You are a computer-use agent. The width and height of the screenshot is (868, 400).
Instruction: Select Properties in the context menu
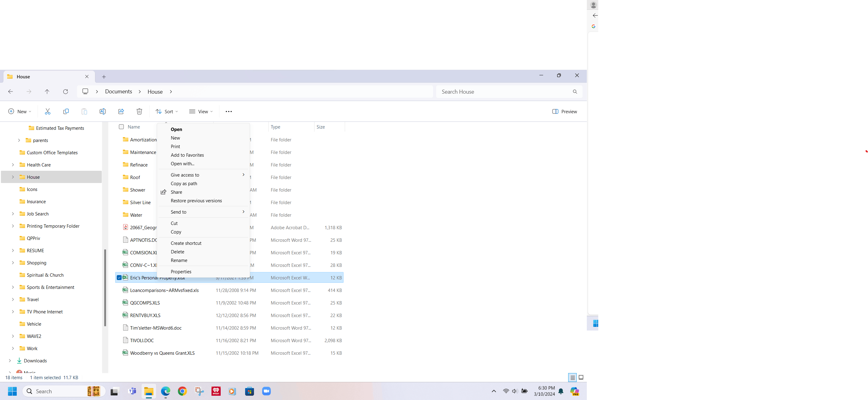(x=181, y=271)
